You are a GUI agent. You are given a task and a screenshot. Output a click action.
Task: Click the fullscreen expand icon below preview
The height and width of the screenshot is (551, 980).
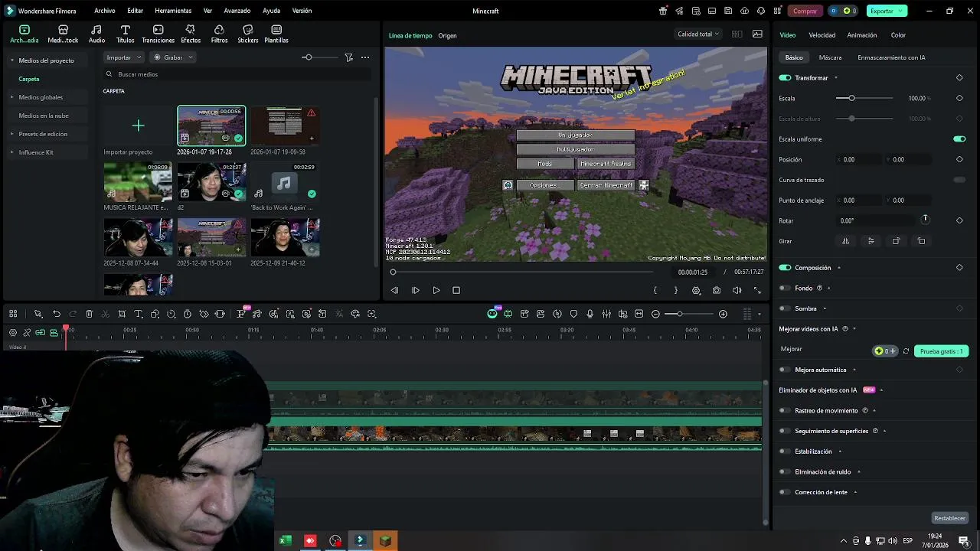[757, 291]
